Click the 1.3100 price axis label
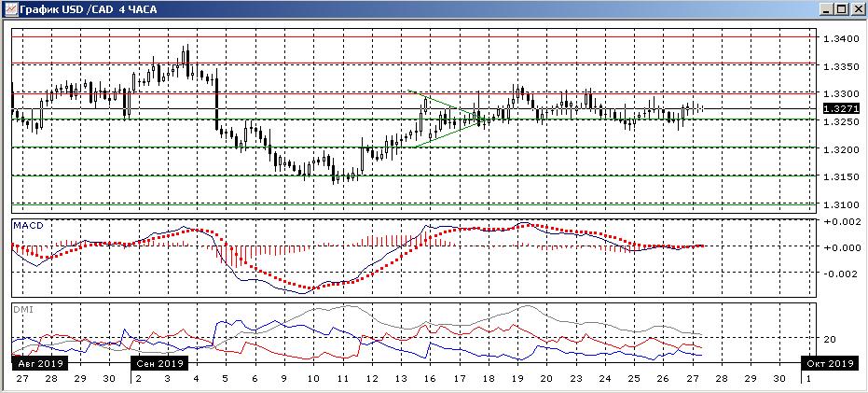This screenshot has height=393, width=868. tap(839, 204)
